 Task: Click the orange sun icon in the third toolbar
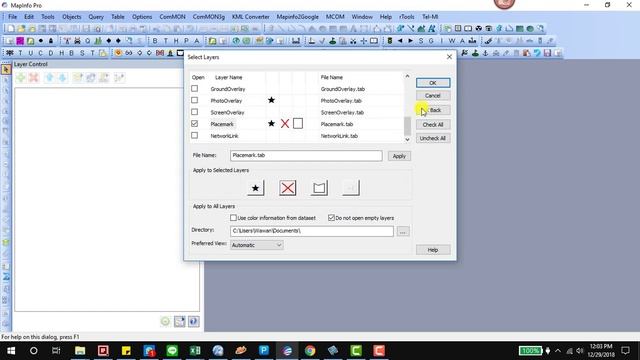(x=118, y=53)
